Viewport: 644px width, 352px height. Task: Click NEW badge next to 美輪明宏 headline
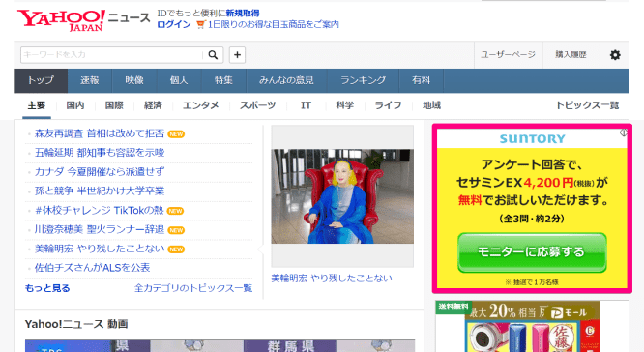pos(176,249)
